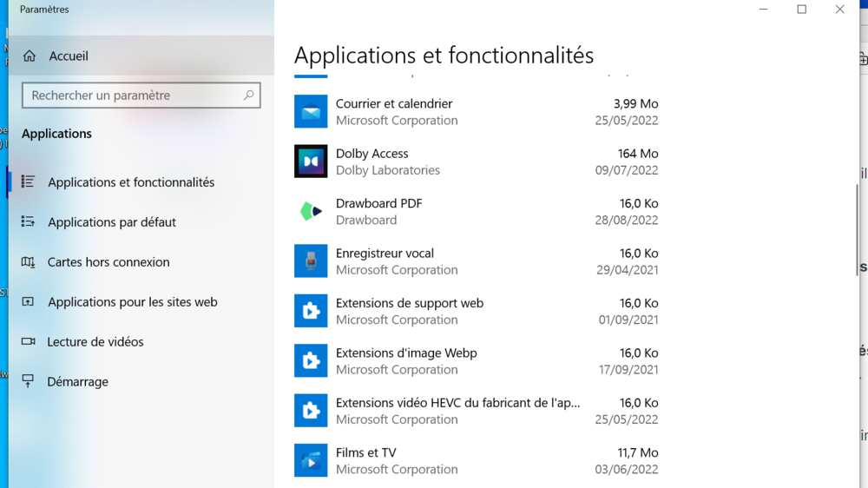Click the search magnifier icon

tap(248, 96)
